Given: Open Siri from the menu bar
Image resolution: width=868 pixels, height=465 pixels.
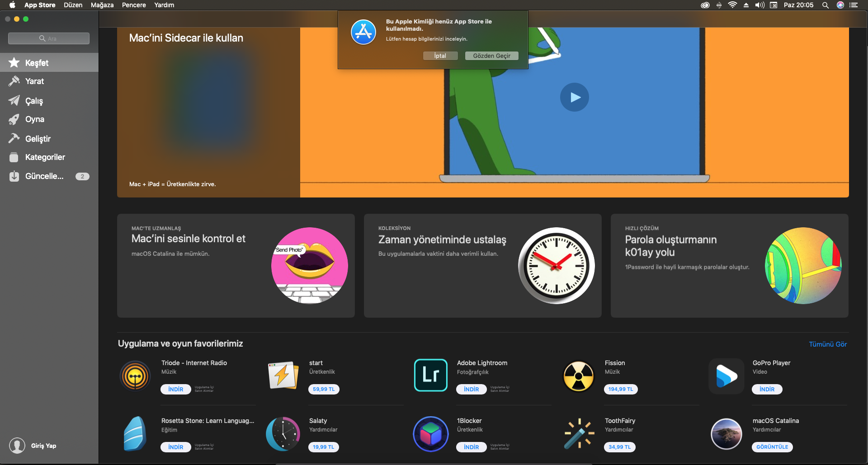Looking at the screenshot, I should [x=840, y=5].
